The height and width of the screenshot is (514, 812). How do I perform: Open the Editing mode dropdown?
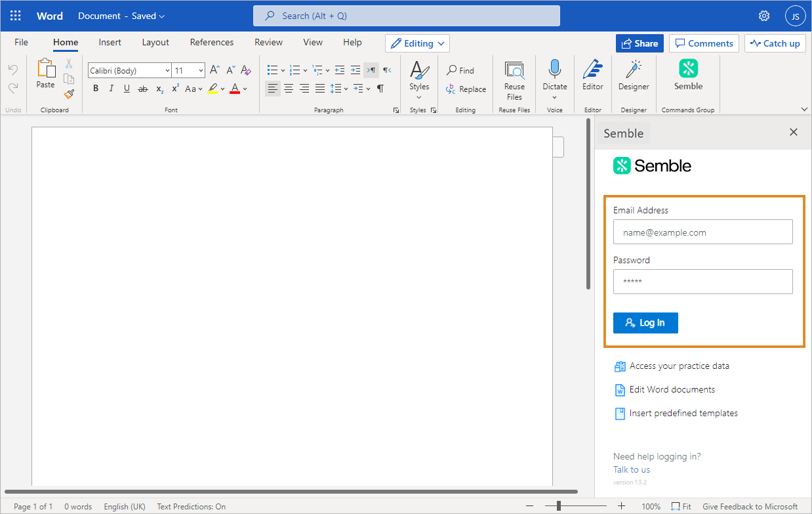pos(417,43)
